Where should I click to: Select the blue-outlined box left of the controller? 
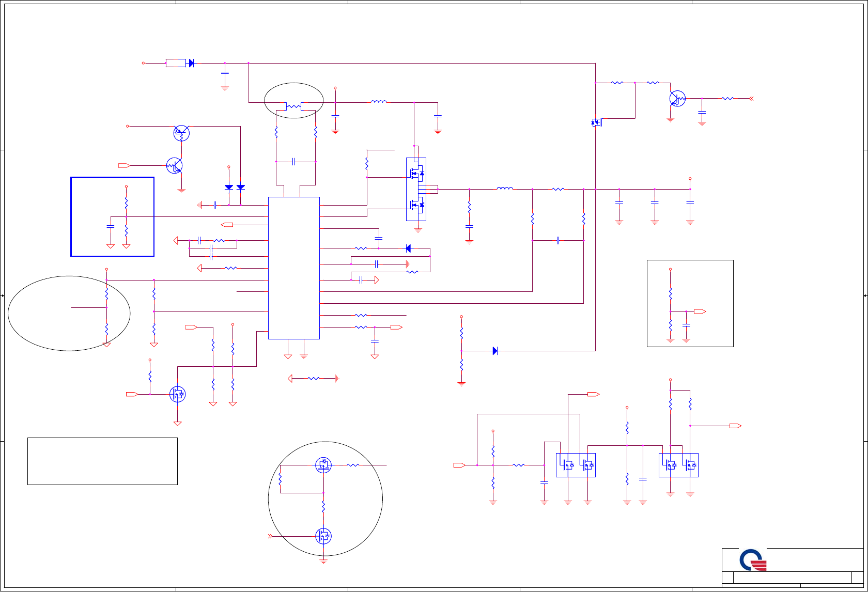point(113,216)
